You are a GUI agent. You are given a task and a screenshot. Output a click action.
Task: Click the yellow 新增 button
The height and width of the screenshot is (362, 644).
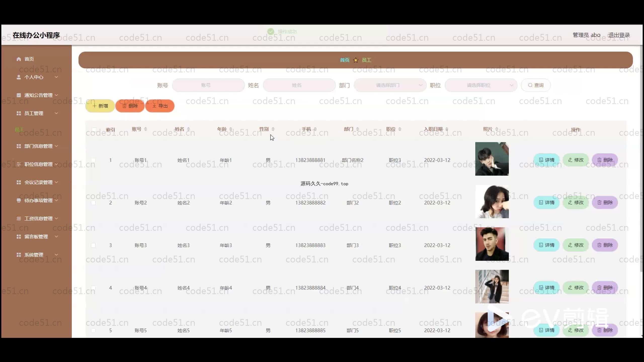click(100, 106)
